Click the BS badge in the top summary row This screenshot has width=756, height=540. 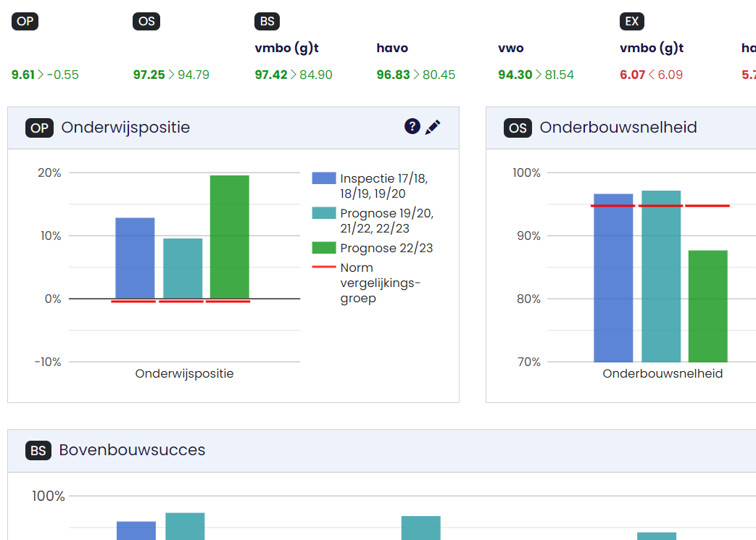tap(267, 21)
